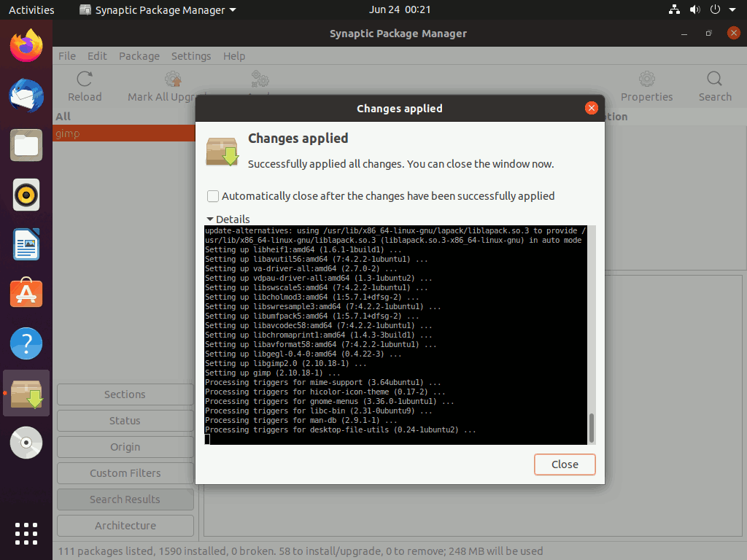Click the Close button in dialog
Image resolution: width=747 pixels, height=560 pixels.
click(x=565, y=464)
